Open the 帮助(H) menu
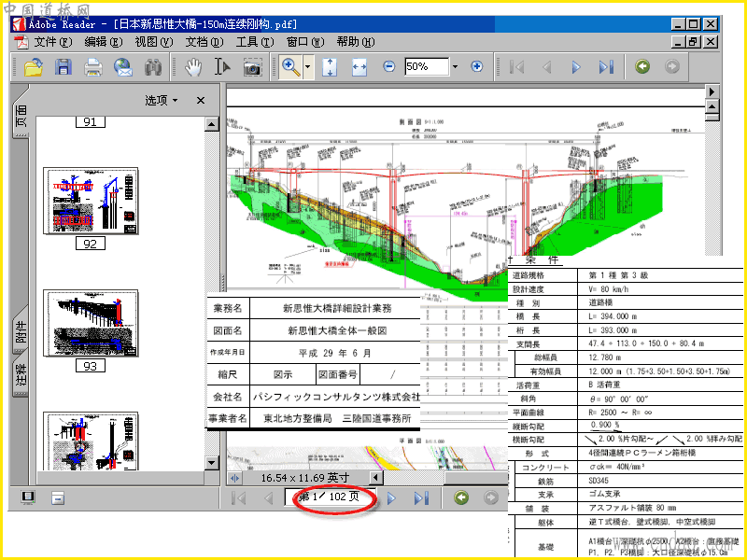Screen dimensions: 747x560 pyautogui.click(x=356, y=42)
